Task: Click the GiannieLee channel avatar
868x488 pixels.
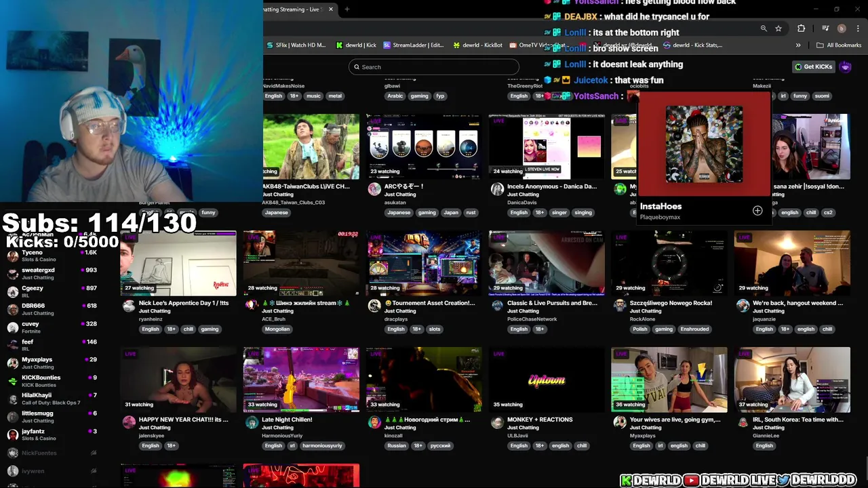Action: click(743, 422)
